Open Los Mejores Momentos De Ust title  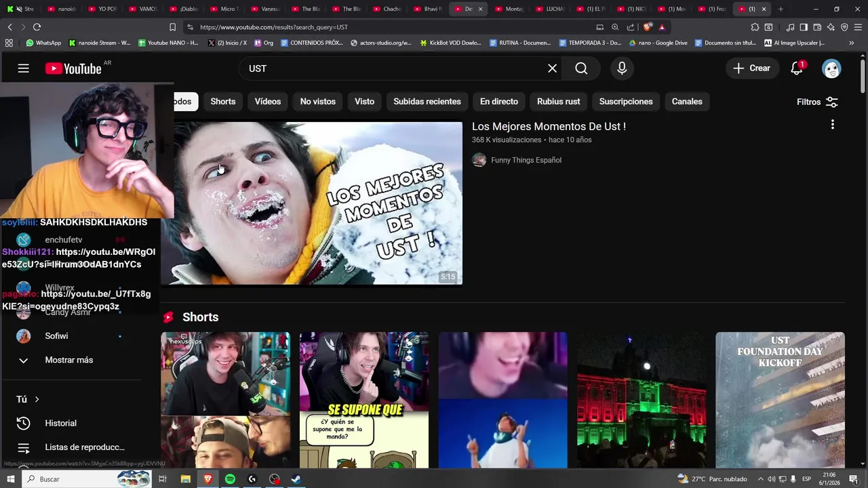coord(549,126)
